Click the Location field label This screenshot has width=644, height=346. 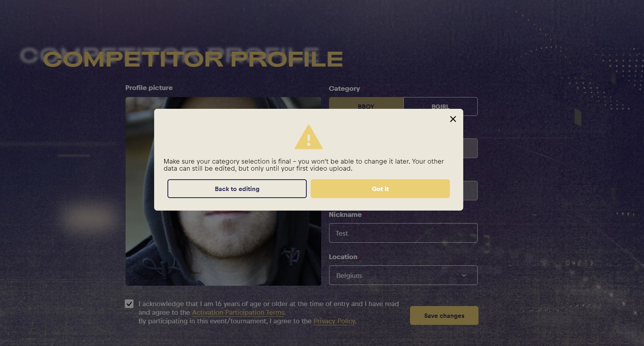tap(343, 257)
